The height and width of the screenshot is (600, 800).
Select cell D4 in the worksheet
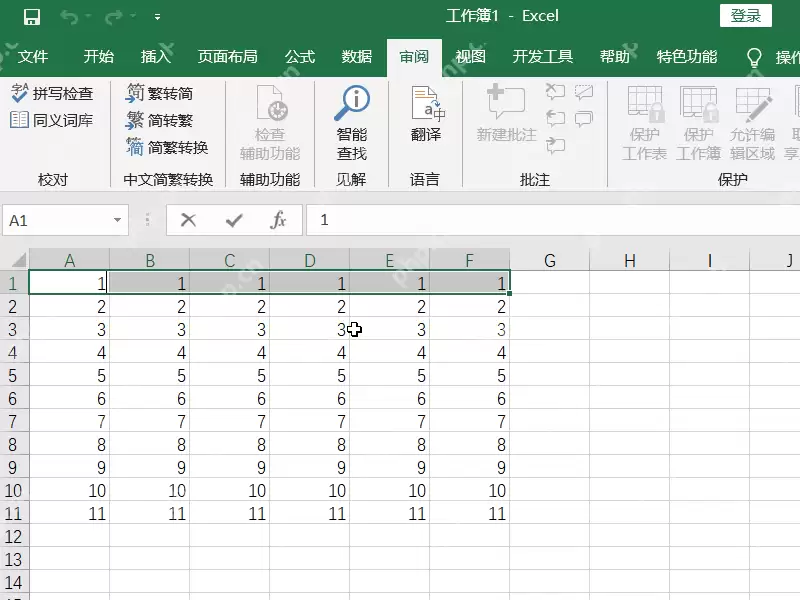(x=309, y=352)
